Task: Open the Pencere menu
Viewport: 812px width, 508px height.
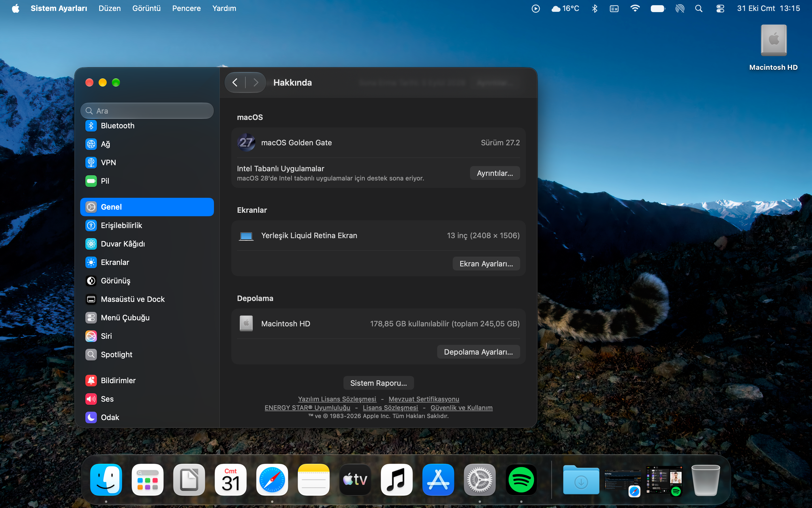Action: (x=187, y=8)
